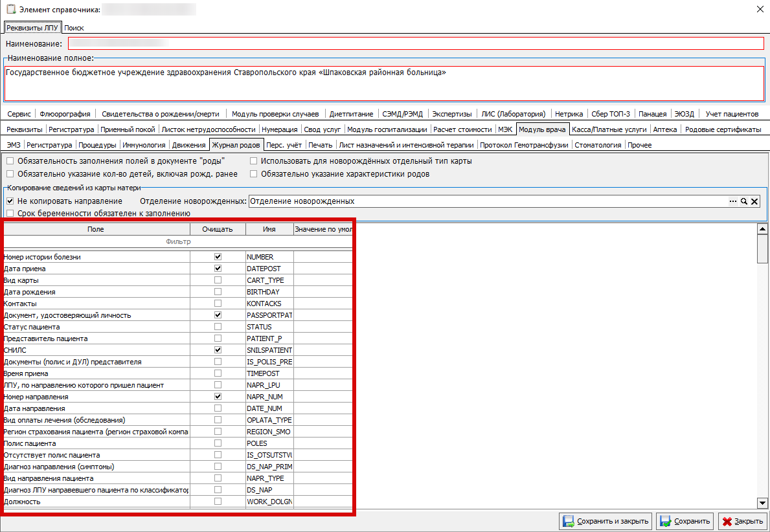
Task: Click the 'Сохранить' button
Action: click(686, 521)
